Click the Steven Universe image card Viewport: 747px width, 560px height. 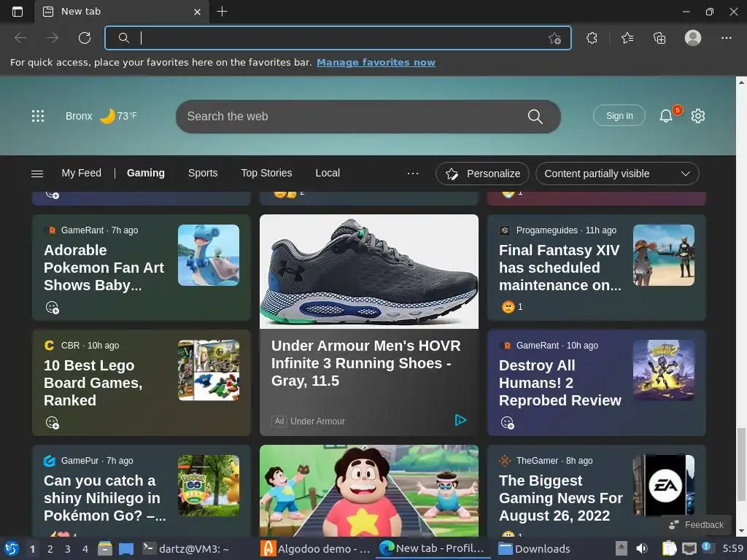(x=369, y=491)
